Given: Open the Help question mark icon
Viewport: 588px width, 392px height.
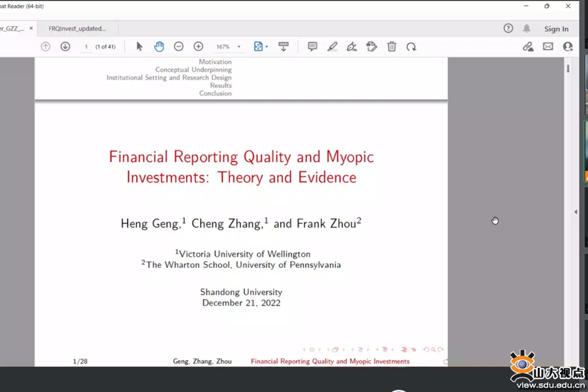Looking at the screenshot, I should tap(508, 28).
